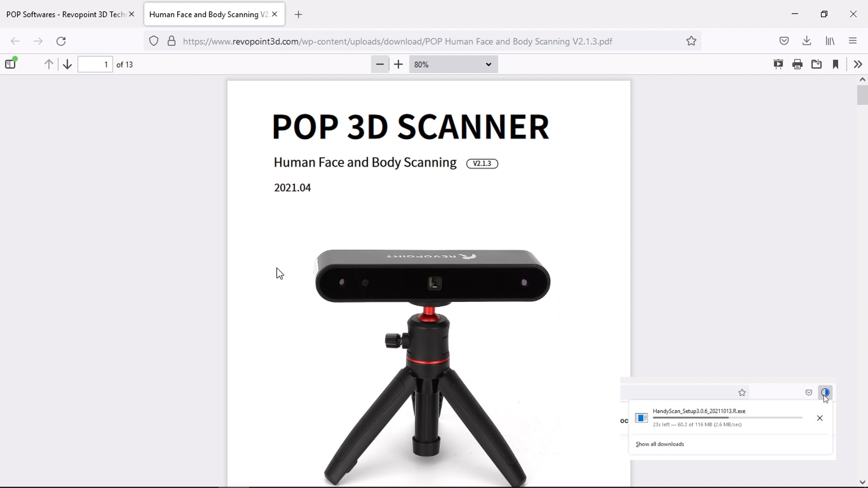
Task: Expand PDF tools double-chevron menu
Action: (858, 64)
